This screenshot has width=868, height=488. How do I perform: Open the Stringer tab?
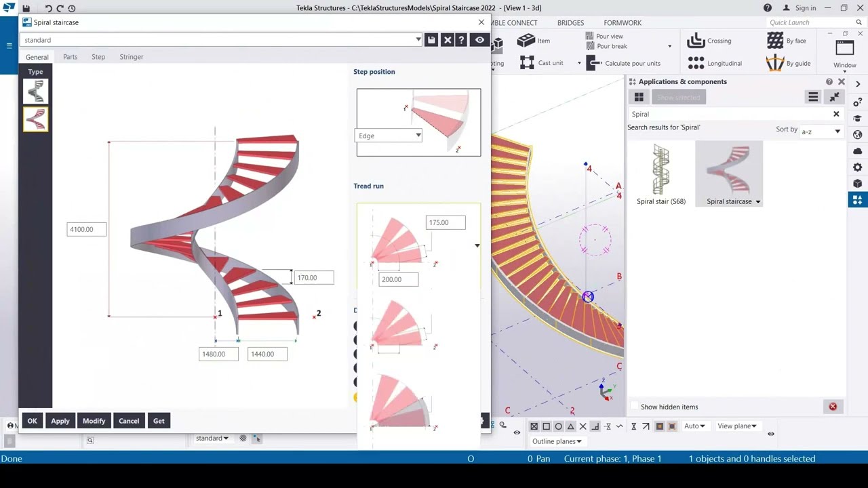pyautogui.click(x=132, y=57)
